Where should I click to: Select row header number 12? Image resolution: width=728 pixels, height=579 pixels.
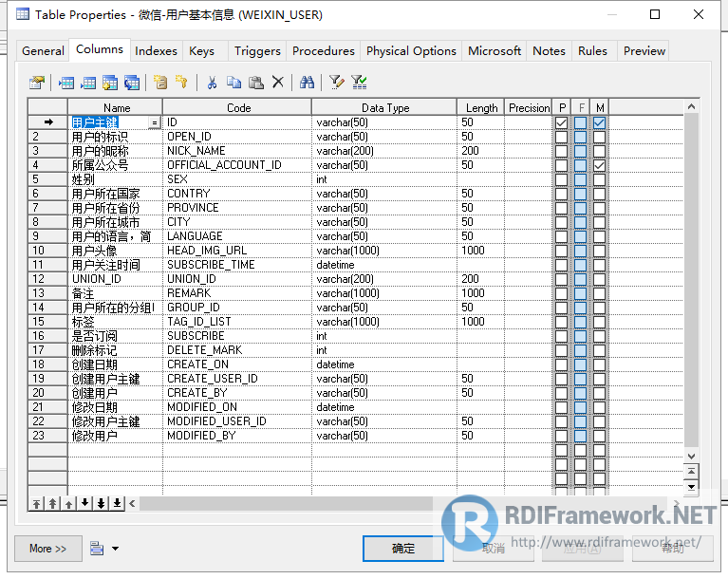click(47, 279)
